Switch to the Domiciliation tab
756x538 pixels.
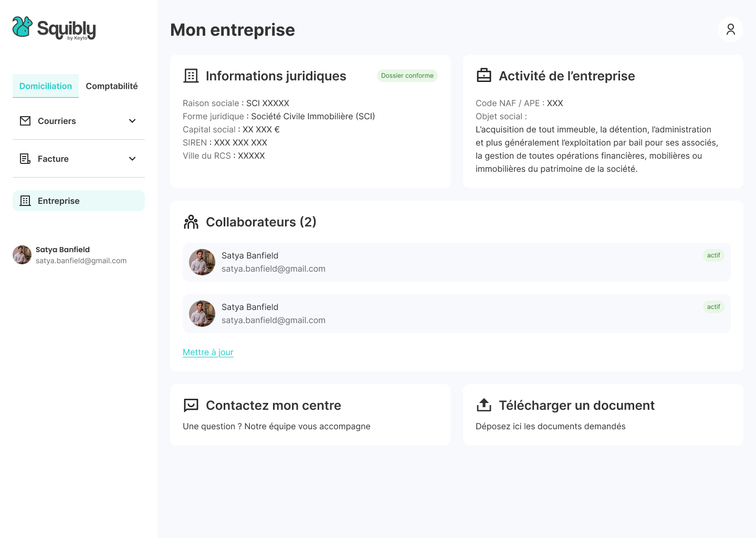[x=46, y=86]
